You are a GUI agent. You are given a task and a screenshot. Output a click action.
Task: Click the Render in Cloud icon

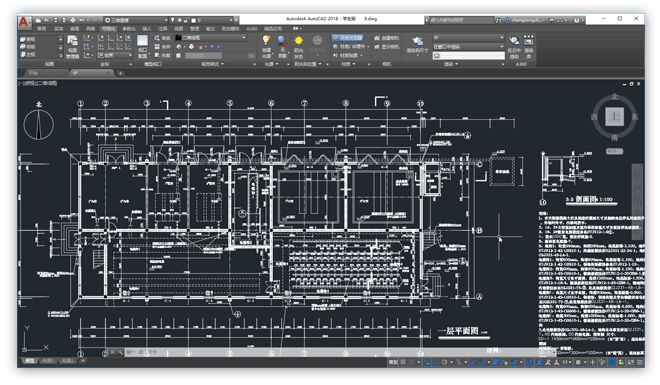pyautogui.click(x=514, y=47)
